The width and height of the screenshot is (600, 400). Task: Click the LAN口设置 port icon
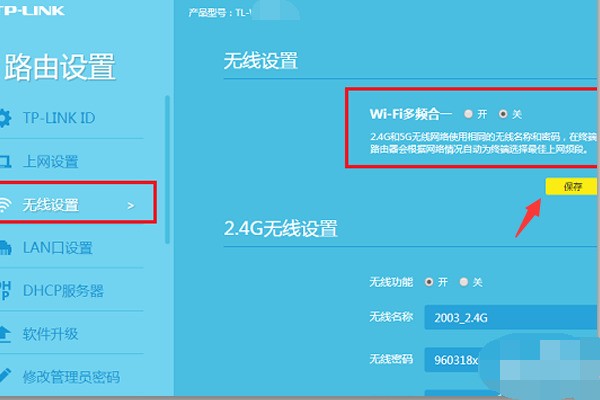(x=5, y=248)
